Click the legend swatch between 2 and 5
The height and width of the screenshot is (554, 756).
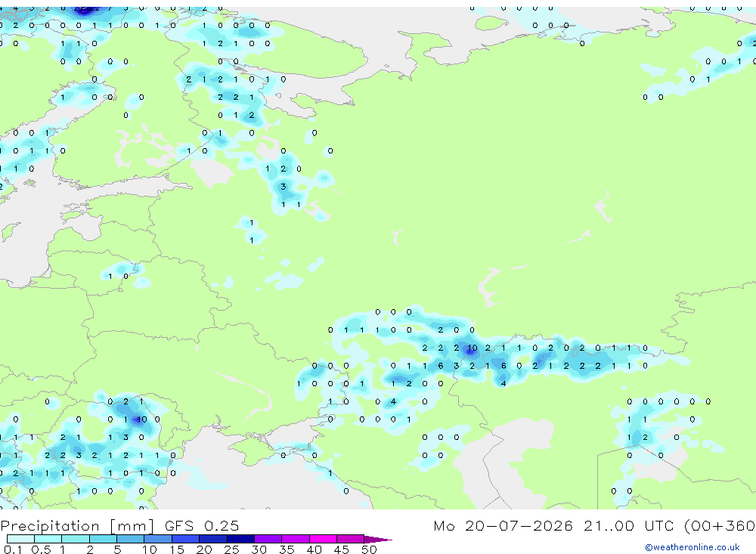(103, 539)
